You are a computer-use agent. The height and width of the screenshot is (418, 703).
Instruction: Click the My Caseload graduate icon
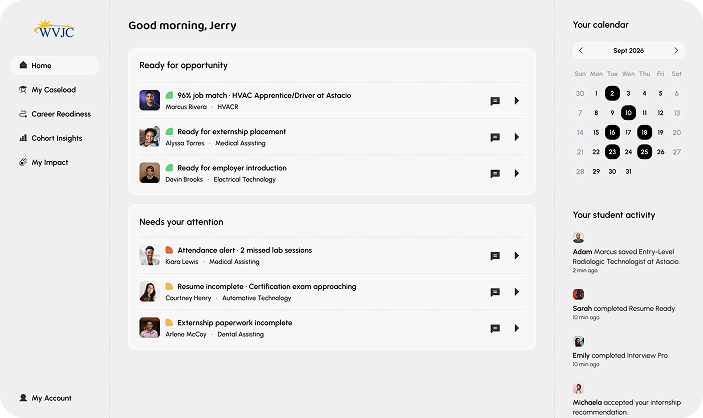tap(23, 89)
